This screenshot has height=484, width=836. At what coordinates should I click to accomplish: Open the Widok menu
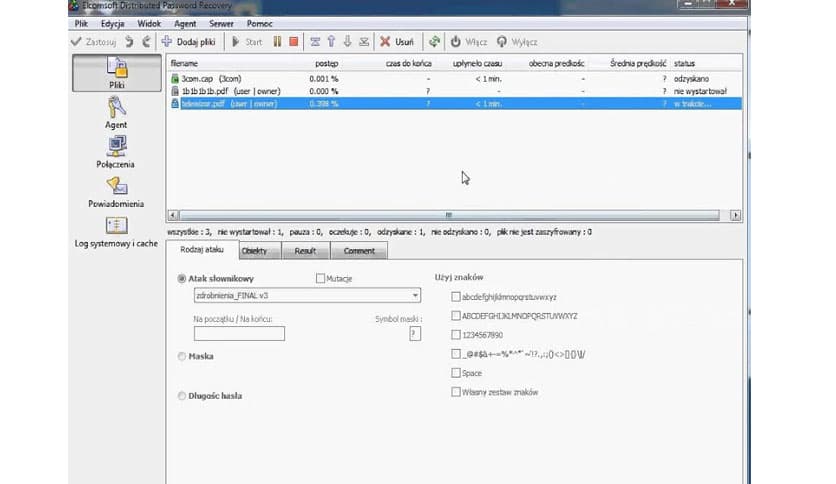point(149,23)
